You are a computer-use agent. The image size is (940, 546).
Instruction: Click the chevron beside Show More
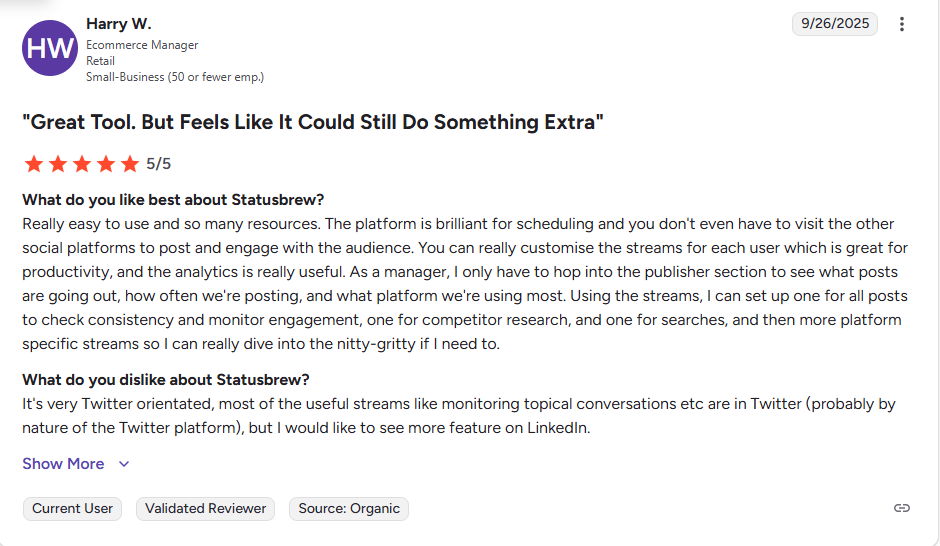click(x=124, y=464)
